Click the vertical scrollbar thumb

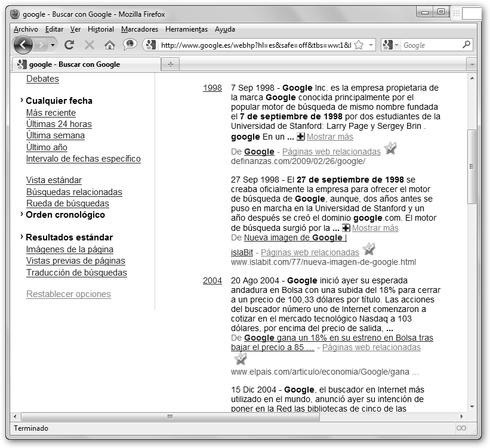point(471,167)
